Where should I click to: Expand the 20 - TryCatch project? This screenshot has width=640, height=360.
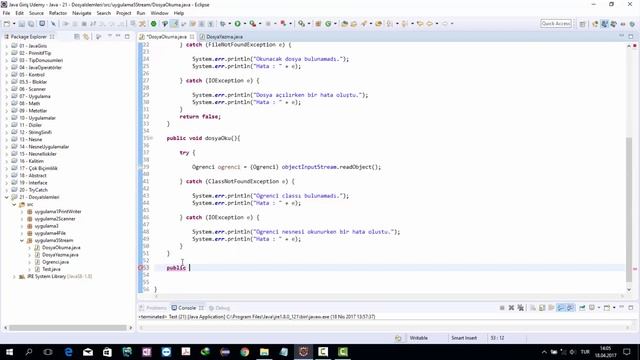(x=7, y=190)
